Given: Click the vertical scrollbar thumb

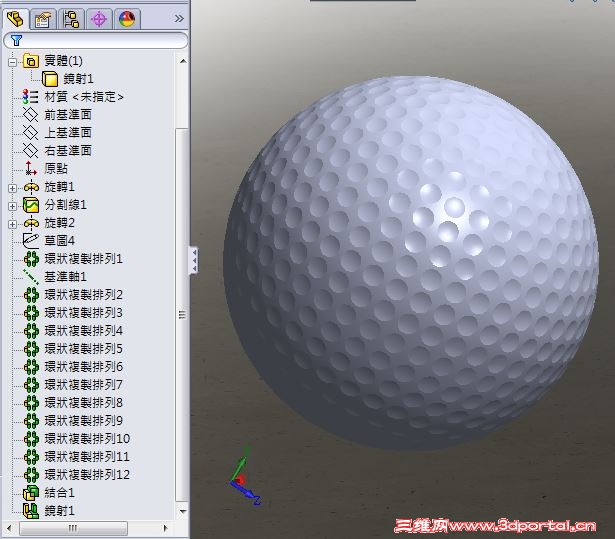Looking at the screenshot, I should coord(182,315).
